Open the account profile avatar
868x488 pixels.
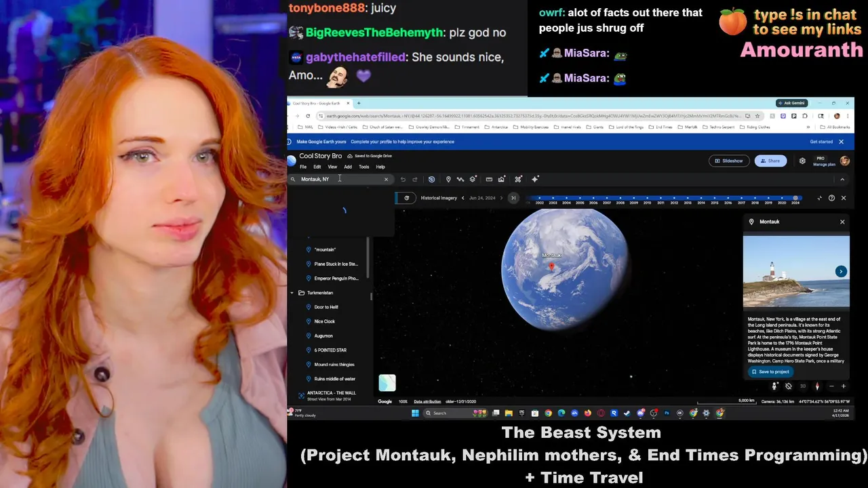click(844, 161)
